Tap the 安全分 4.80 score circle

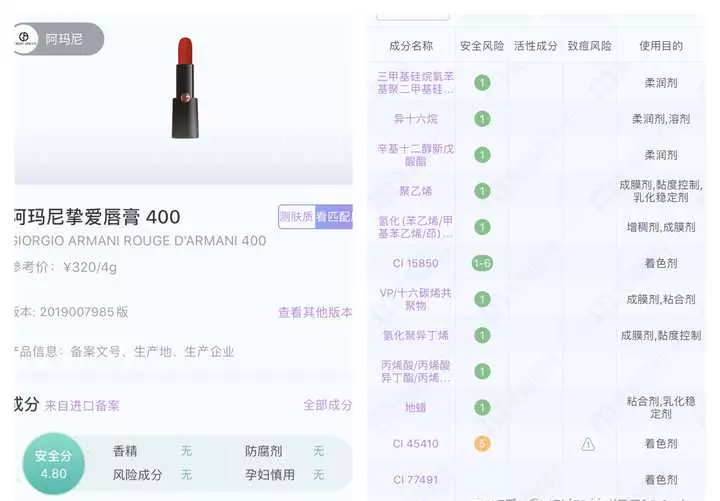click(54, 464)
